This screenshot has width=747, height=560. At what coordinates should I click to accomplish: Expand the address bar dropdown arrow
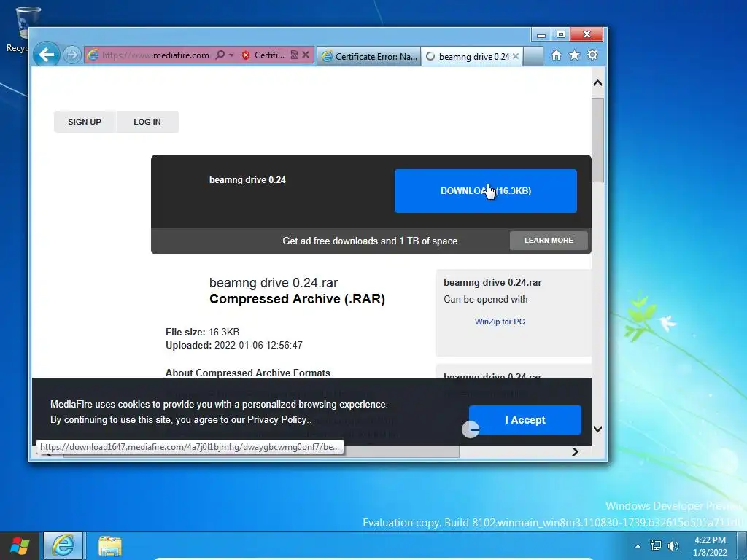tap(231, 55)
